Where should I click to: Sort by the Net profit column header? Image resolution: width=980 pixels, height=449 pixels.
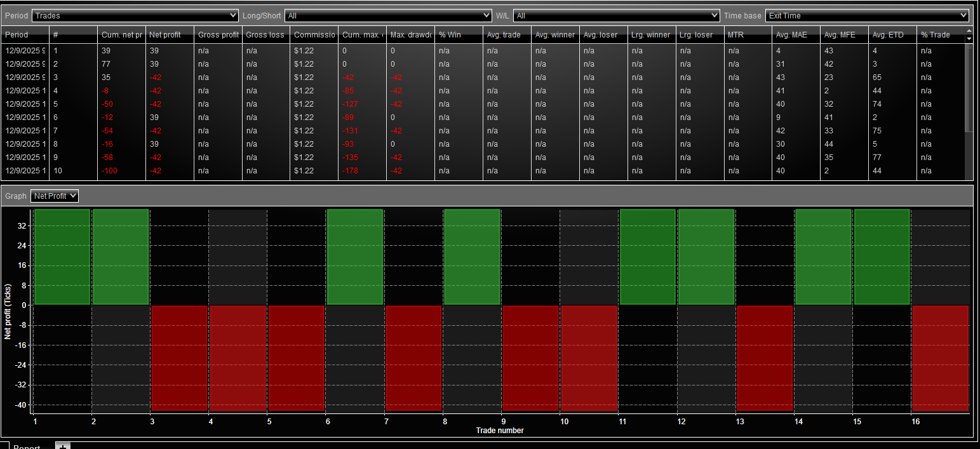pyautogui.click(x=170, y=35)
